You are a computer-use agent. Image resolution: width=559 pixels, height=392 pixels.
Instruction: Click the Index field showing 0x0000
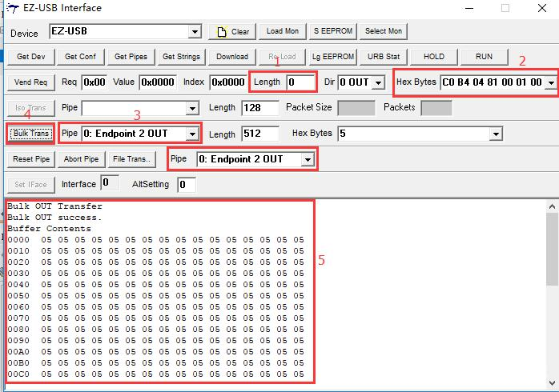click(x=228, y=82)
